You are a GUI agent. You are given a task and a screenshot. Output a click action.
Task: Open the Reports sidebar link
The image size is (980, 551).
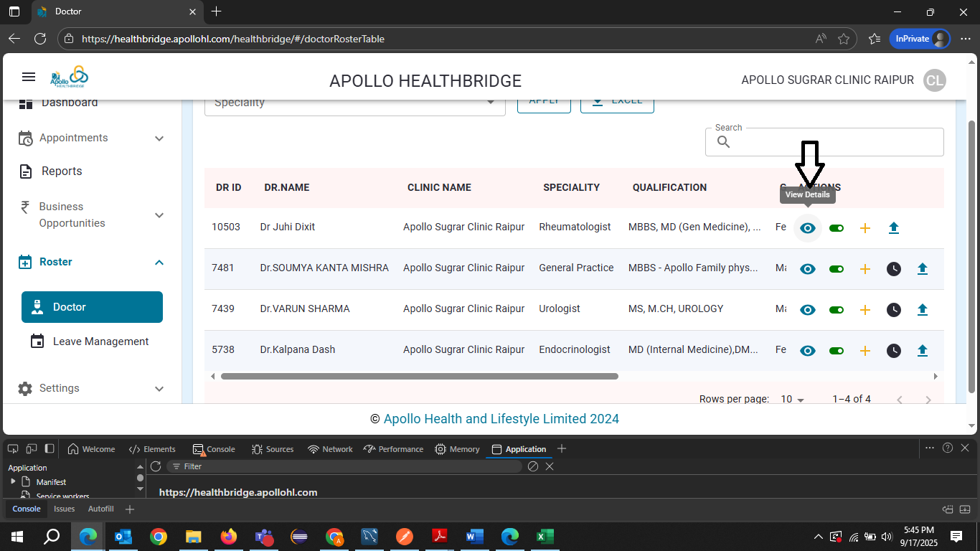[x=62, y=171]
